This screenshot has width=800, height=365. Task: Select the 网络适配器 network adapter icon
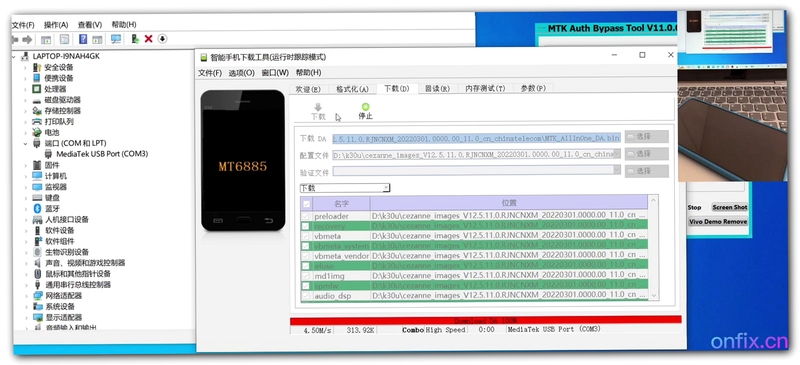pyautogui.click(x=37, y=296)
